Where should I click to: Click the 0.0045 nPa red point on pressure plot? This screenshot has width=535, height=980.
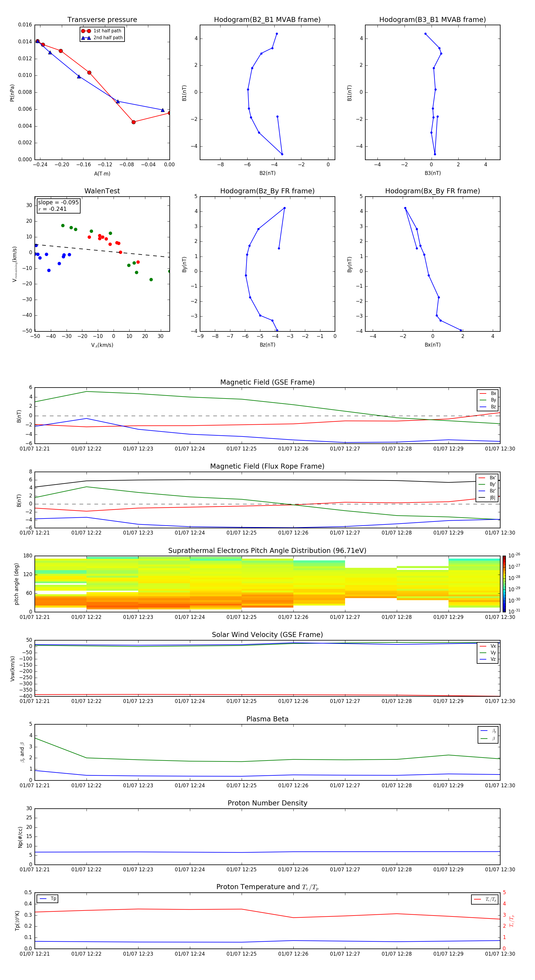tap(133, 122)
